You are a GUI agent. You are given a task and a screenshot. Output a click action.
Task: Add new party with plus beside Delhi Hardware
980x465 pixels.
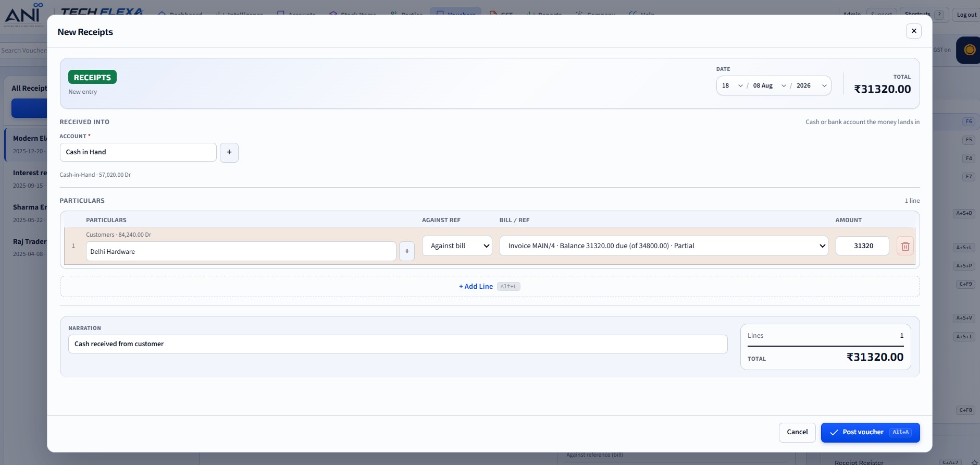click(407, 251)
